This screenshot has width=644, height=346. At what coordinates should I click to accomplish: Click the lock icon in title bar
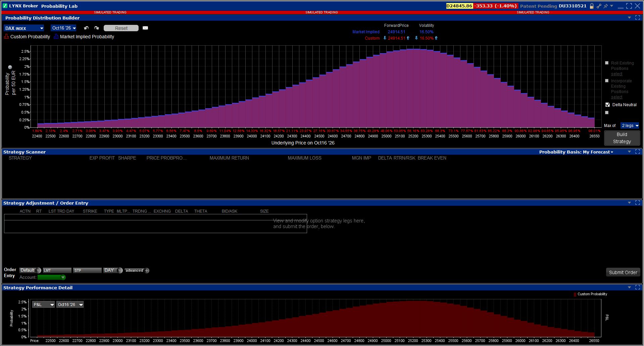tap(592, 6)
